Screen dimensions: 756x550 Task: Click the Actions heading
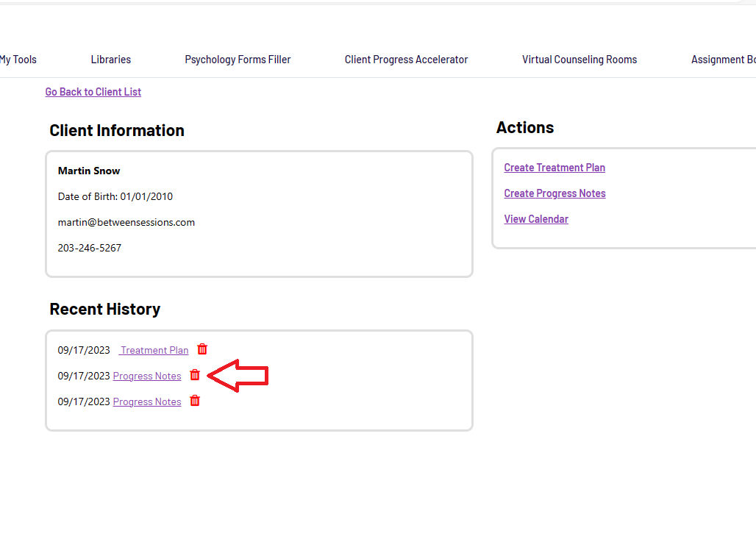pyautogui.click(x=525, y=127)
